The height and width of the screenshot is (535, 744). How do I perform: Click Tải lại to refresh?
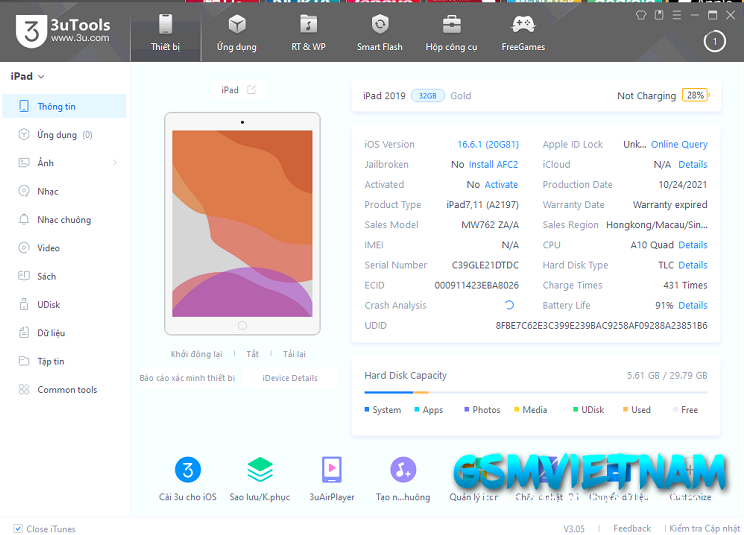294,354
